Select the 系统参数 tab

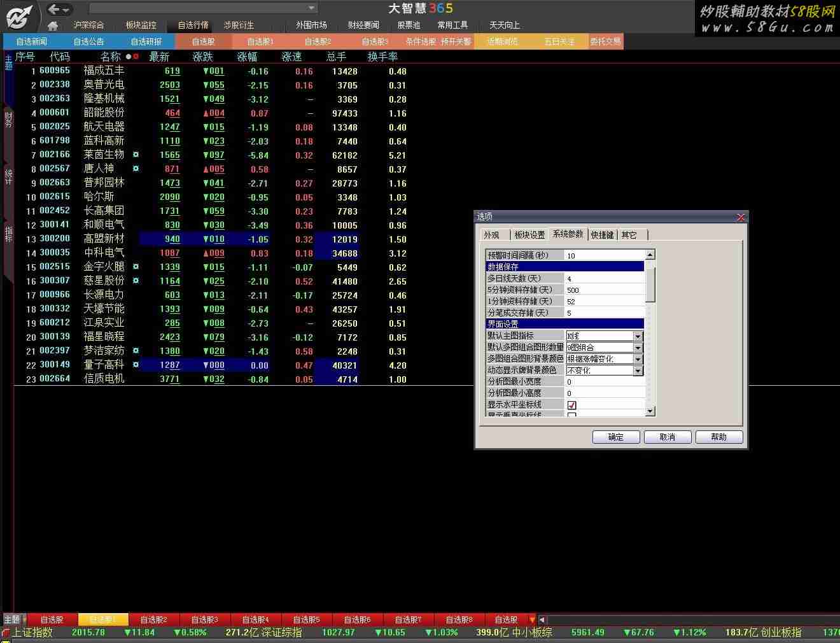pyautogui.click(x=568, y=234)
